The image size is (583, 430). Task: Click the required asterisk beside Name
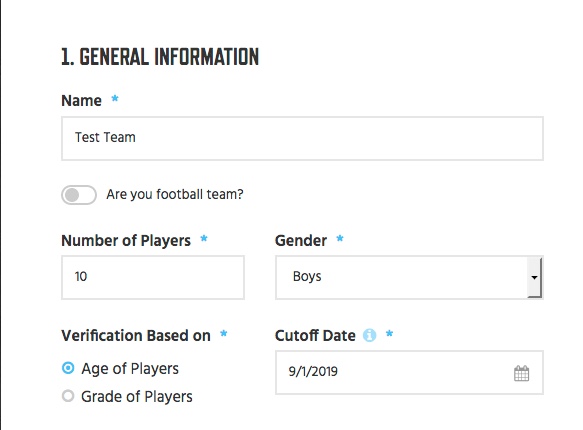click(x=115, y=98)
